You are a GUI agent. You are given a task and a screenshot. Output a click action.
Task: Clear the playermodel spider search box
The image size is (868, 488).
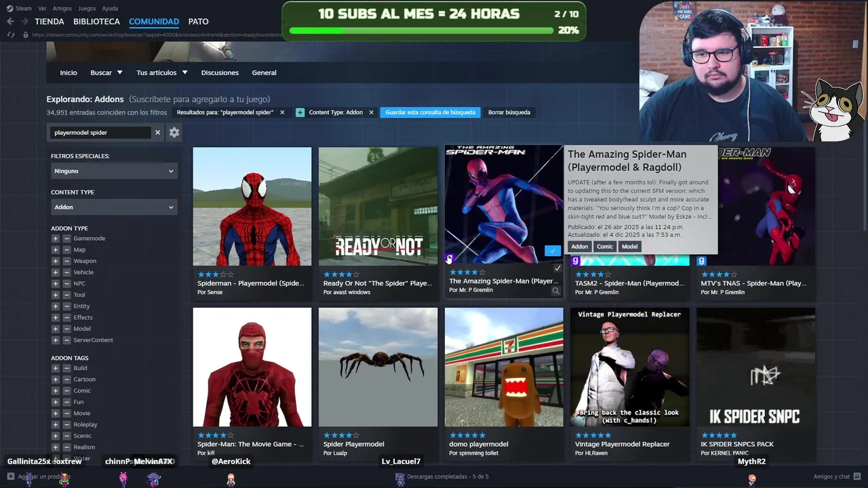(157, 132)
